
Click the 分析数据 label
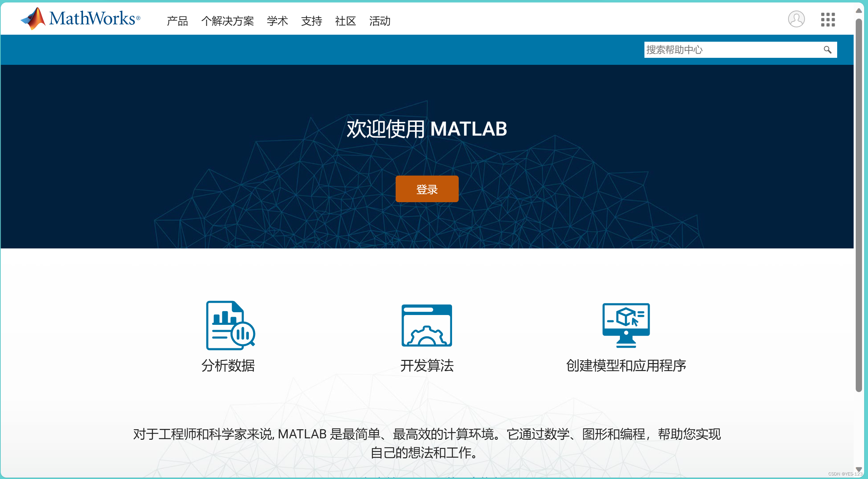[228, 365]
